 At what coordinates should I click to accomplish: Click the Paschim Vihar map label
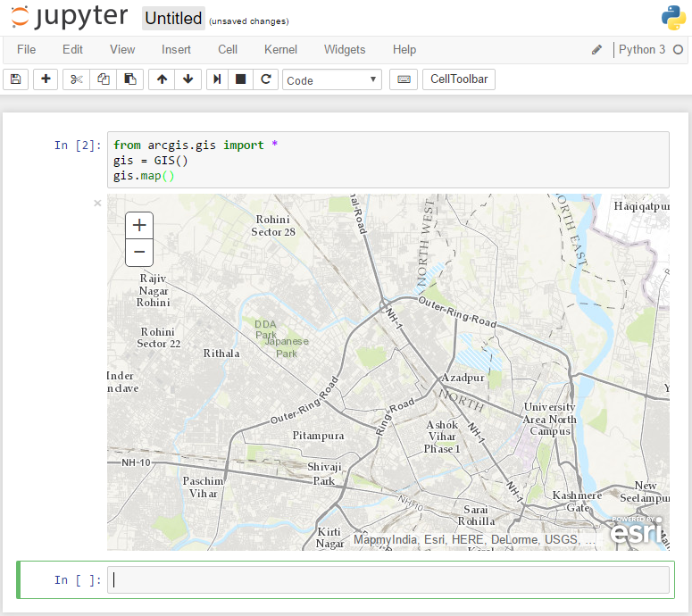pyautogui.click(x=204, y=487)
